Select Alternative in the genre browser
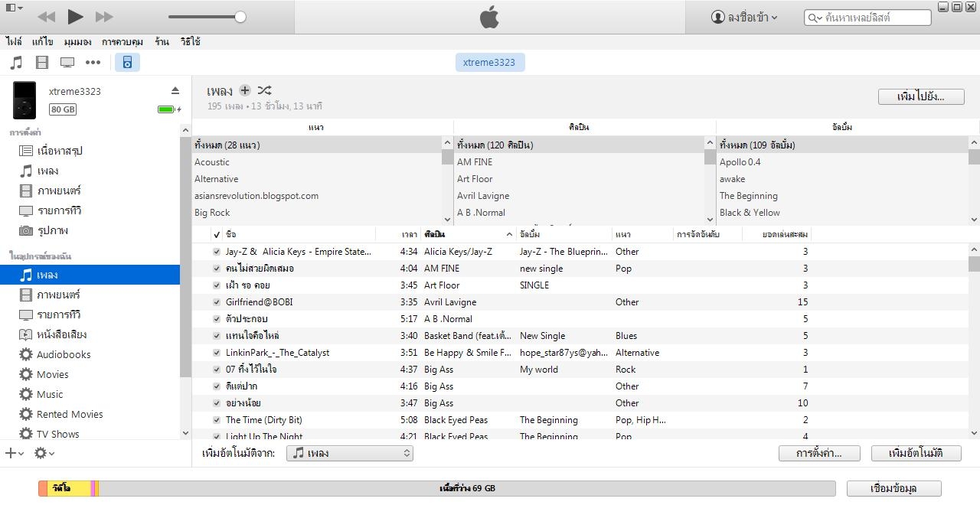 (x=317, y=178)
